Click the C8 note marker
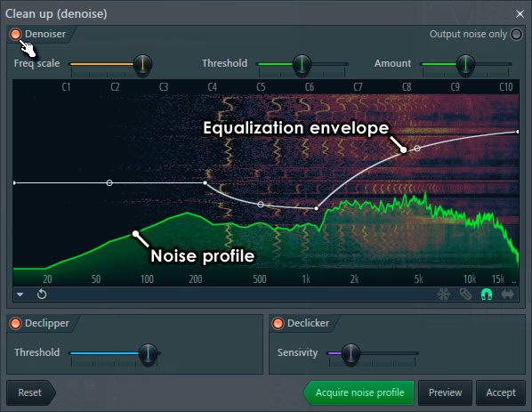 coord(407,87)
